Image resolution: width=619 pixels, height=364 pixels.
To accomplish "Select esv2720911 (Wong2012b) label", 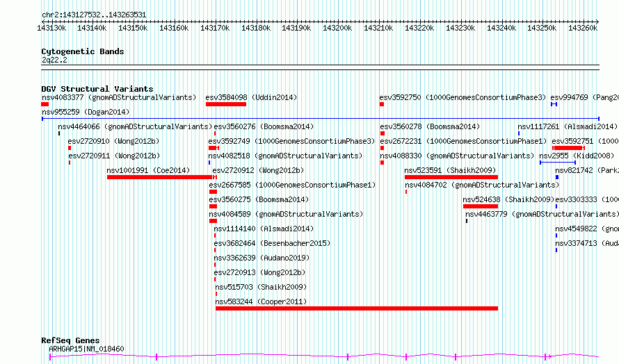I will tap(114, 156).
